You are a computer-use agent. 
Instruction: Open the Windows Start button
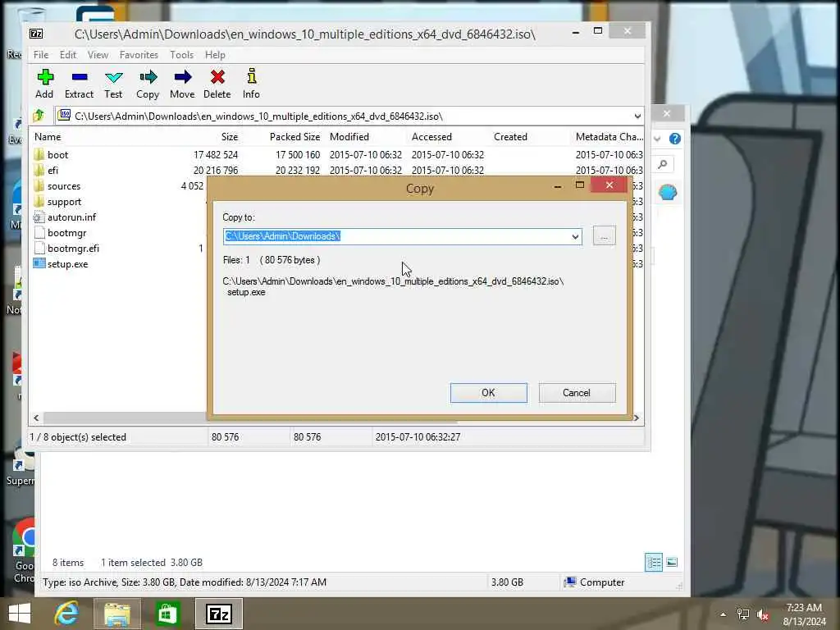coord(20,614)
